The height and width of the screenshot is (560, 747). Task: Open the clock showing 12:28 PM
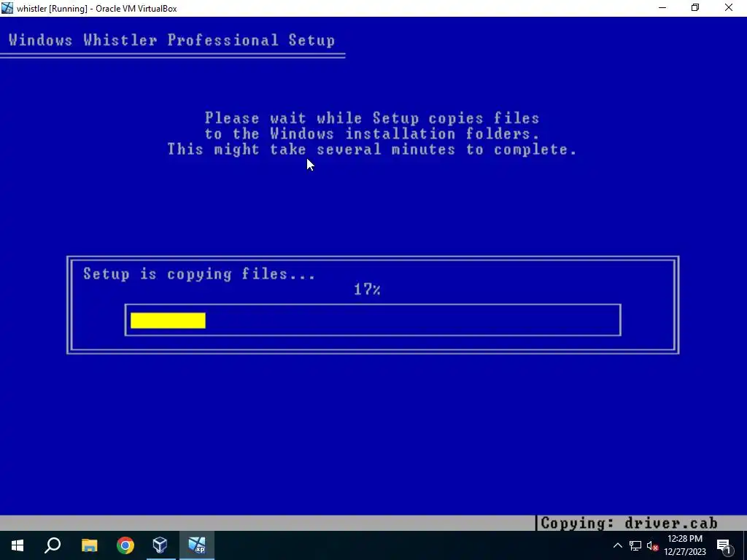pyautogui.click(x=685, y=545)
